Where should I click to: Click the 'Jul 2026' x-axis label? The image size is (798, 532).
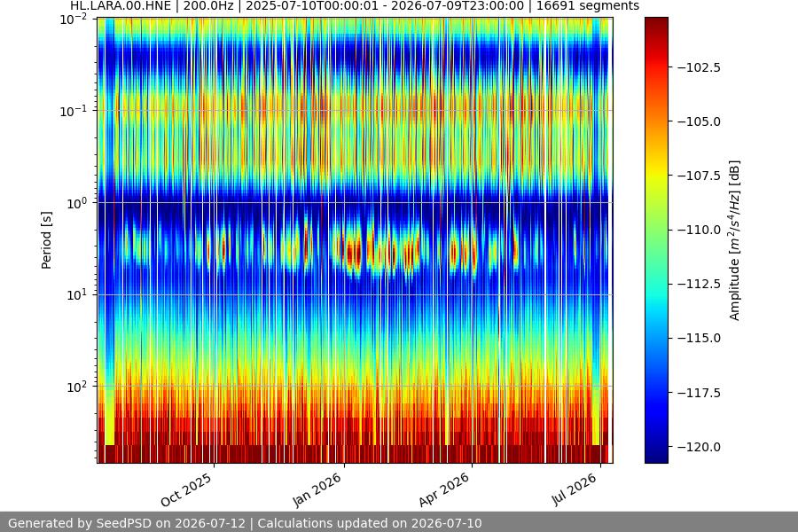(x=575, y=489)
